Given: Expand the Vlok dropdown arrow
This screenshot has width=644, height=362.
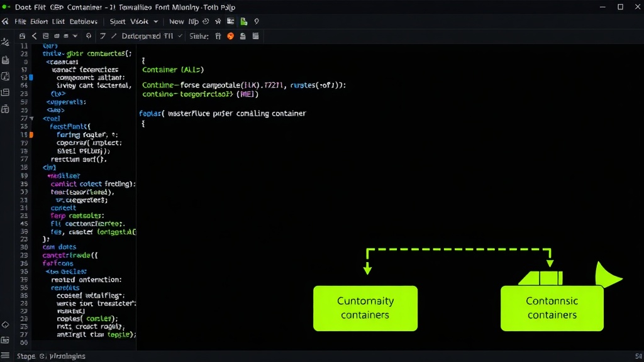Looking at the screenshot, I should pyautogui.click(x=156, y=21).
